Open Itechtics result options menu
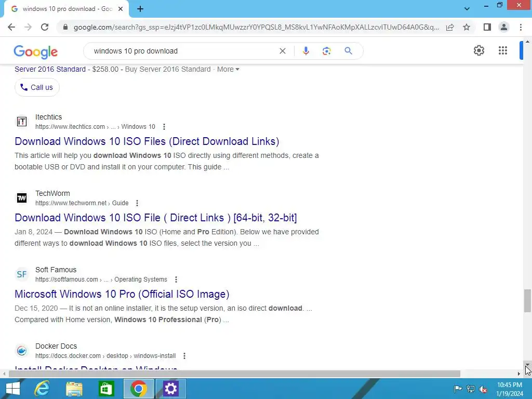The height and width of the screenshot is (399, 532). (x=164, y=127)
